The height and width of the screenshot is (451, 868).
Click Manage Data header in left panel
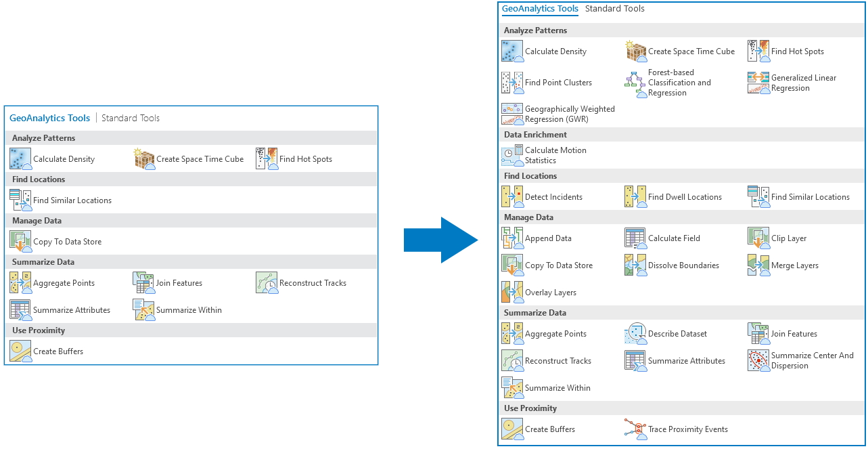191,221
